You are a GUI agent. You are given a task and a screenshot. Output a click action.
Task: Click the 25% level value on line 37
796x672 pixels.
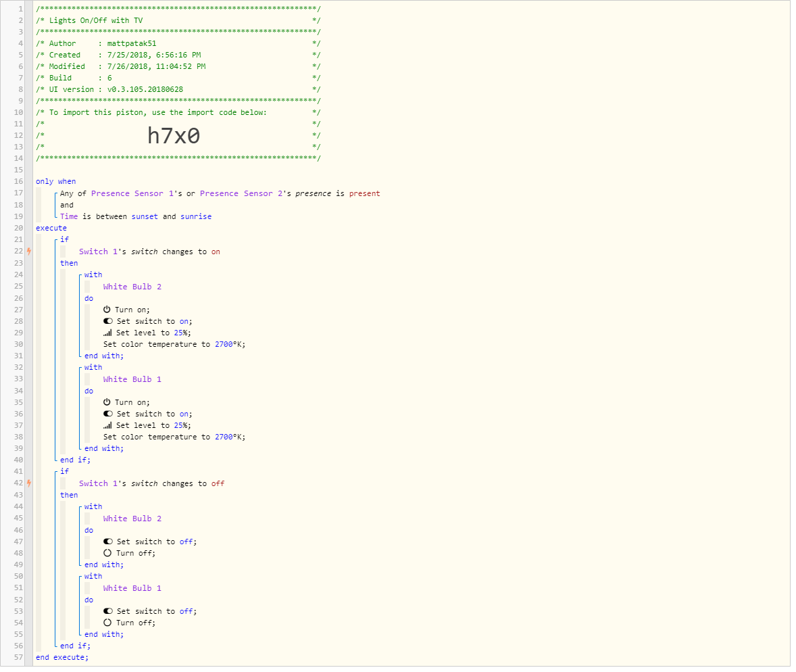181,426
